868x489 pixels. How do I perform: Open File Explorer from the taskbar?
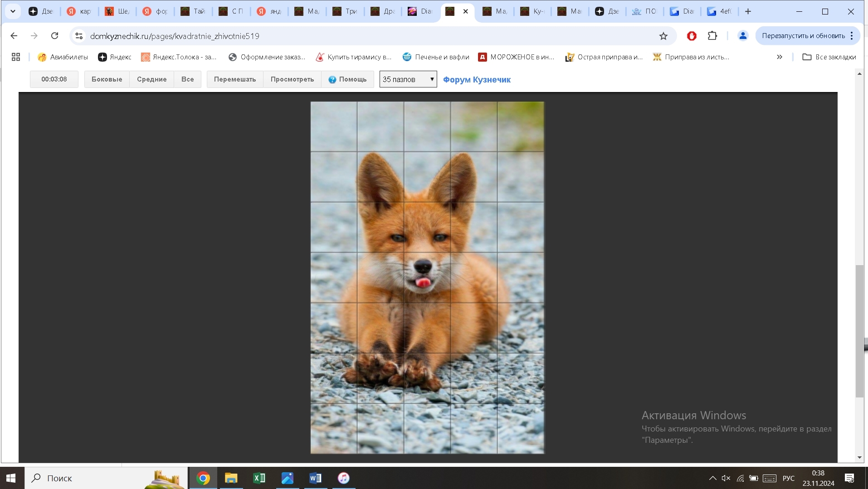click(x=231, y=478)
